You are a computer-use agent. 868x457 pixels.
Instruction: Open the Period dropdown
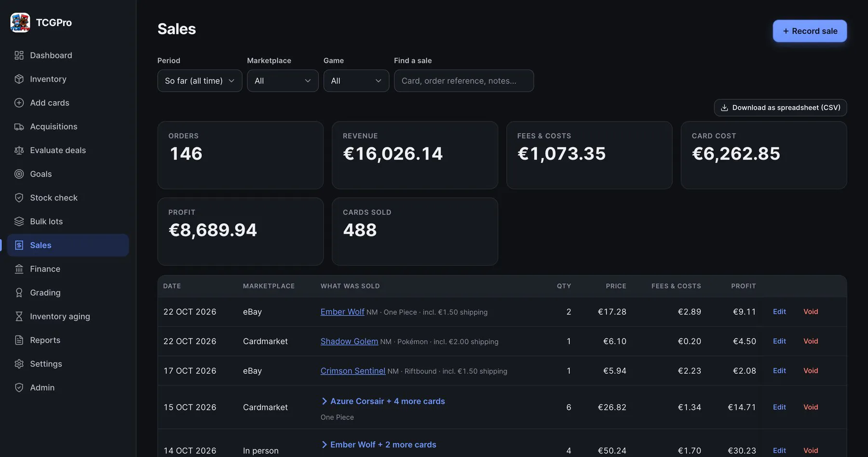point(200,81)
